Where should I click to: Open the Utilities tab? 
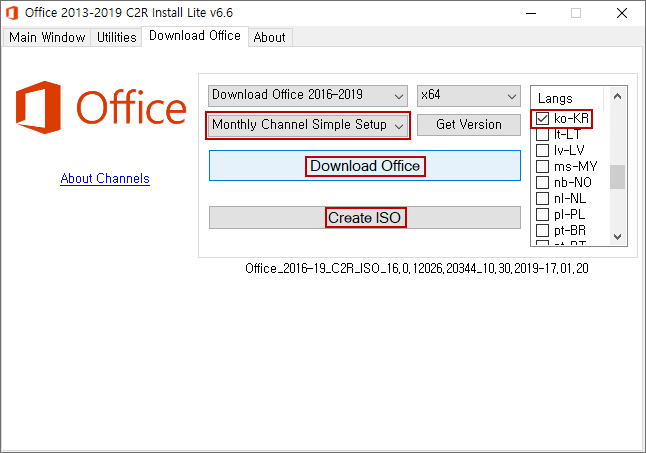(x=117, y=37)
